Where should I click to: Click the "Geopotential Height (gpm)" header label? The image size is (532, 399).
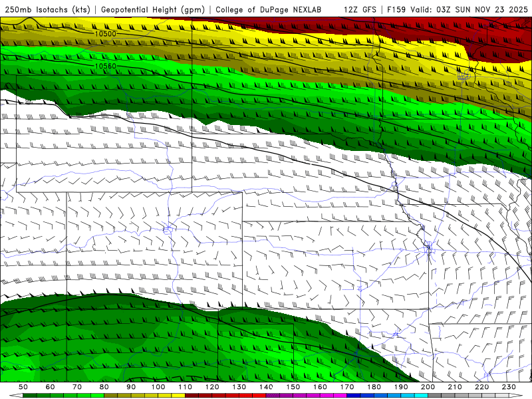click(153, 9)
